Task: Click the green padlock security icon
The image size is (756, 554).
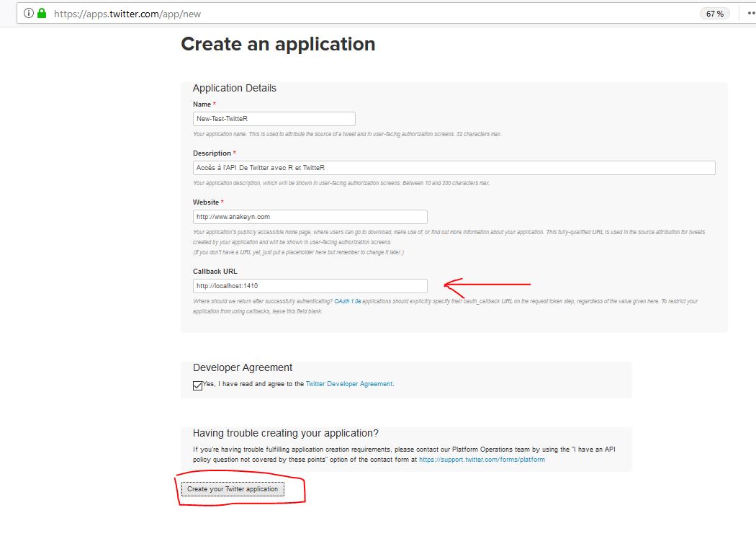Action: (x=42, y=14)
